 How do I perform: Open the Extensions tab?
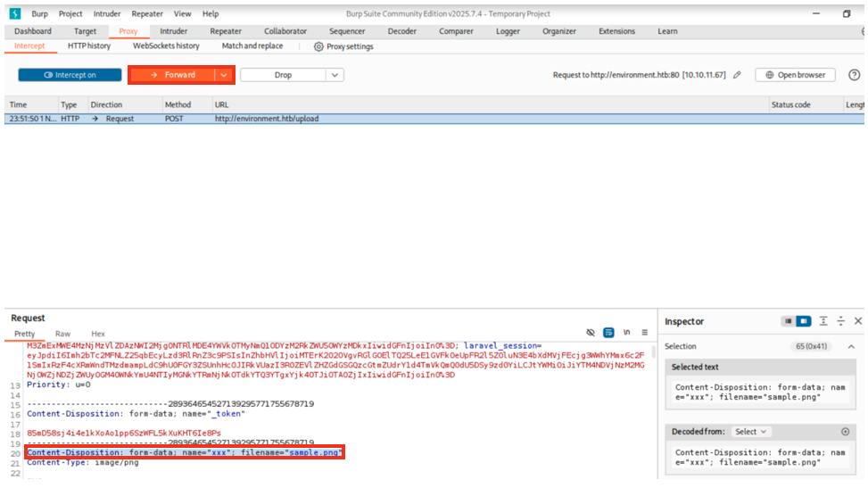tap(616, 31)
